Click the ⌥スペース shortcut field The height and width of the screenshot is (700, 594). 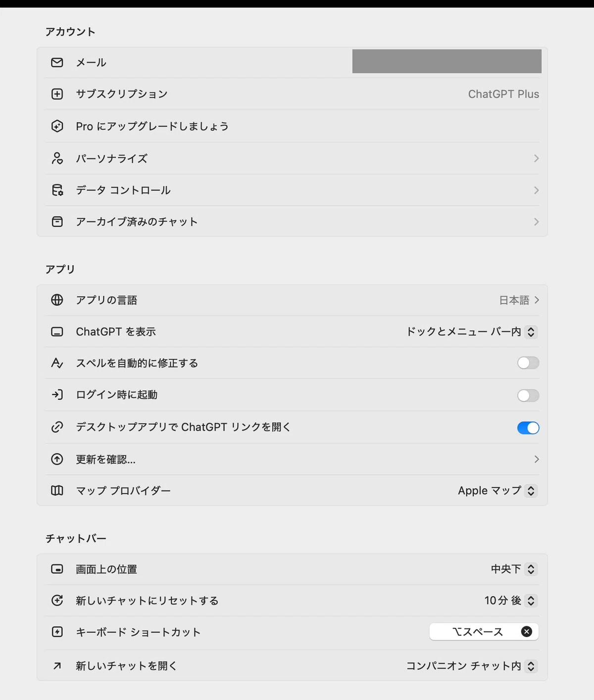484,632
